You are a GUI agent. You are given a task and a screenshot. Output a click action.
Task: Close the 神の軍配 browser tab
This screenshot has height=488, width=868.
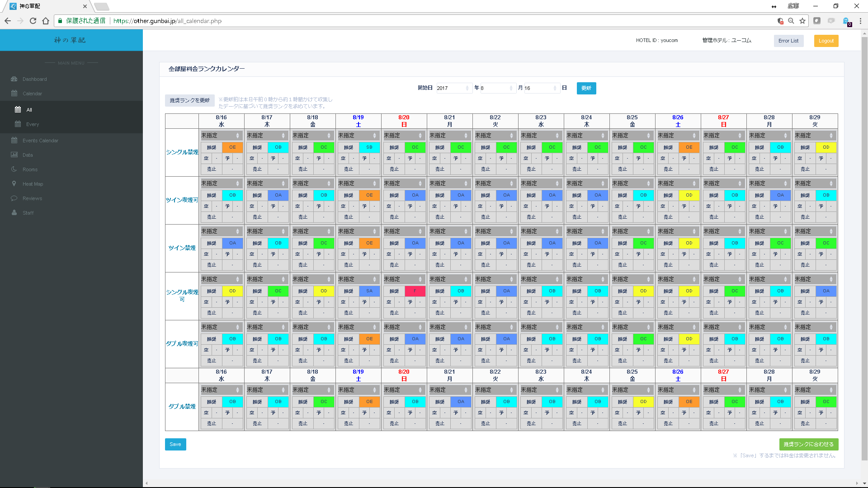coord(85,6)
